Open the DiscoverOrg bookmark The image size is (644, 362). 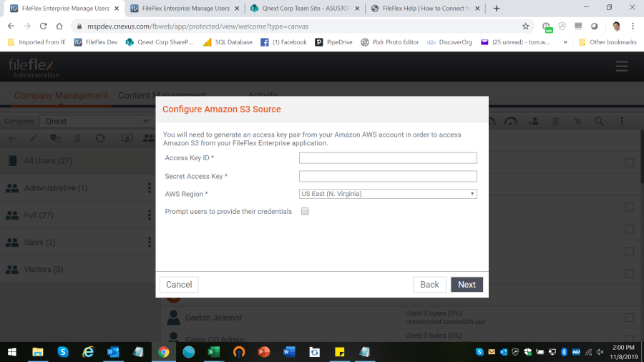coord(449,42)
